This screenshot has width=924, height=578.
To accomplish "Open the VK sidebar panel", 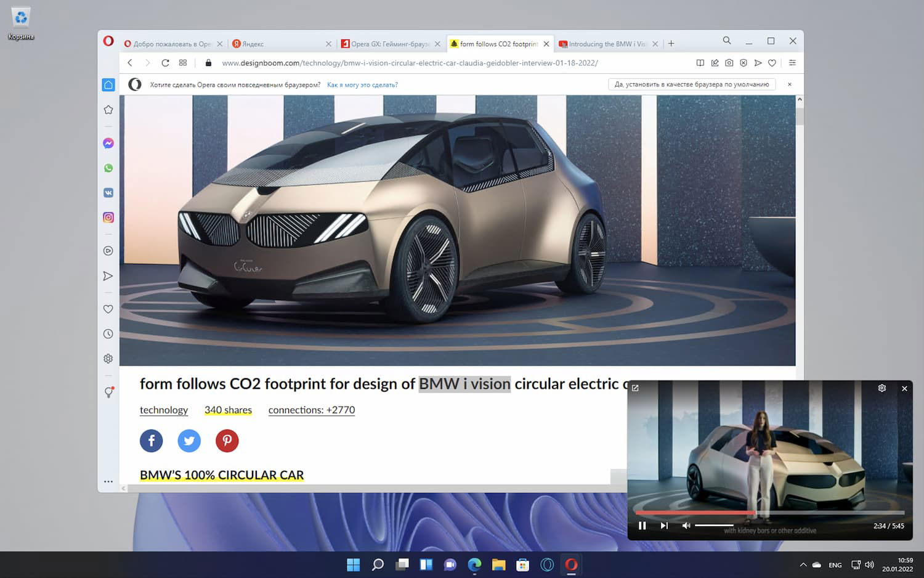I will [108, 193].
